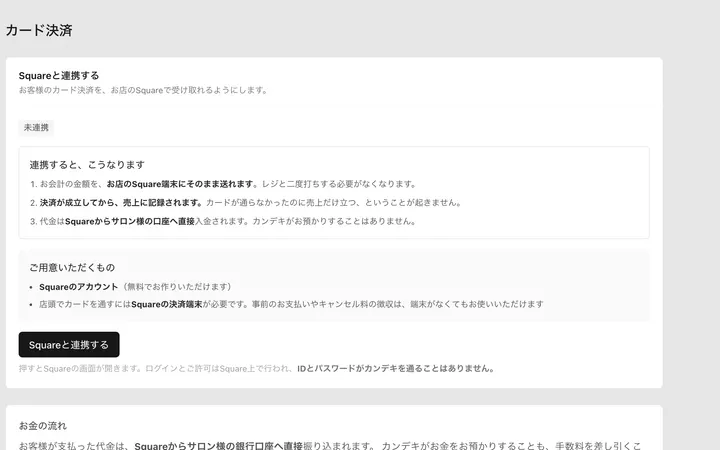720x450 pixels.
Task: Click step 2 about 決済が成立してから、売上に記録されます
Action: coord(246,202)
